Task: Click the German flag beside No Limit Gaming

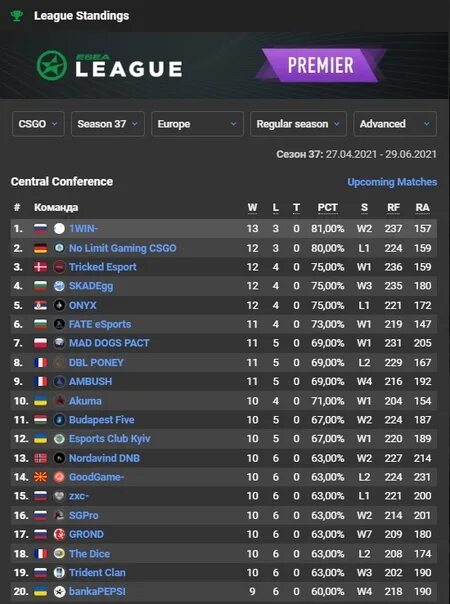Action: 40,248
